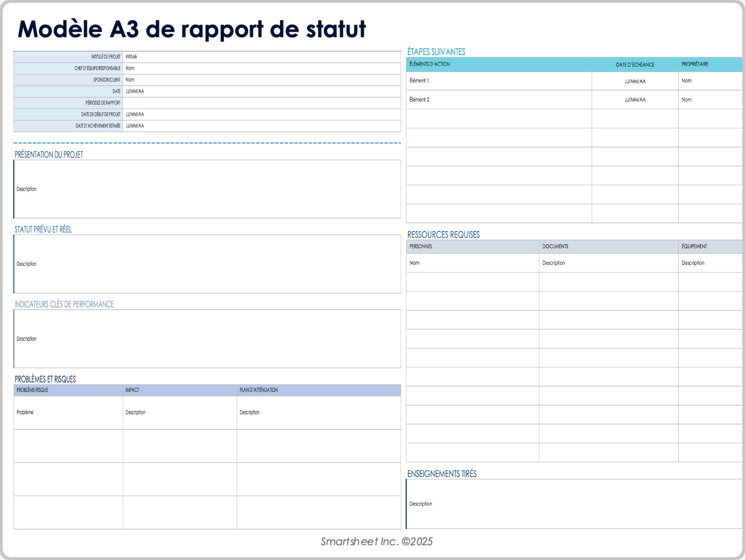Image resolution: width=745 pixels, height=560 pixels.
Task: Select the Plan d'atténuation description cell
Action: (318, 412)
